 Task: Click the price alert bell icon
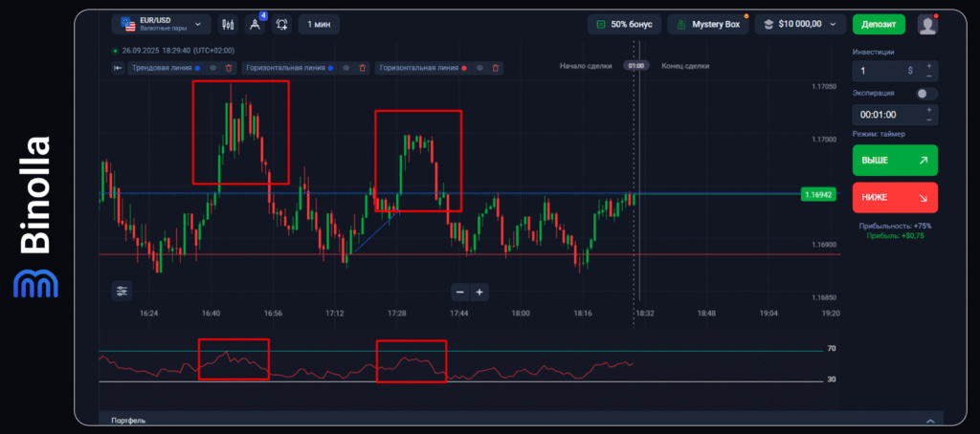pos(282,25)
